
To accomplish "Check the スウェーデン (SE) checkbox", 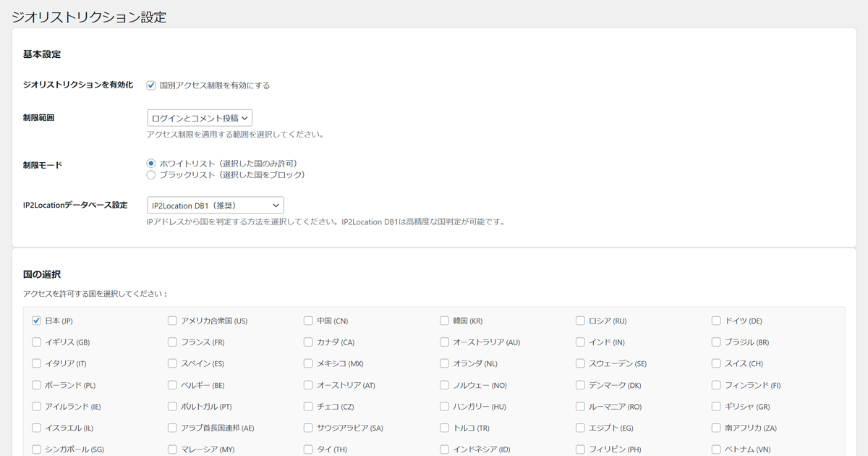I will 580,363.
